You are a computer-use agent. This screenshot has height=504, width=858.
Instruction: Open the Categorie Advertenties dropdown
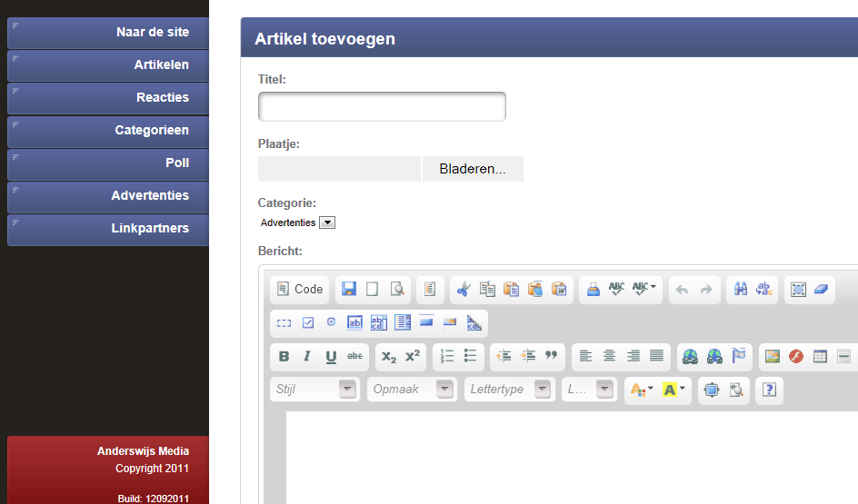pos(297,222)
